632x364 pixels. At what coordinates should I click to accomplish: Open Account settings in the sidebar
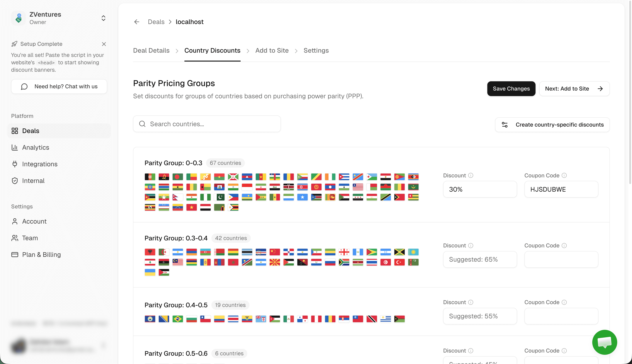pos(34,221)
